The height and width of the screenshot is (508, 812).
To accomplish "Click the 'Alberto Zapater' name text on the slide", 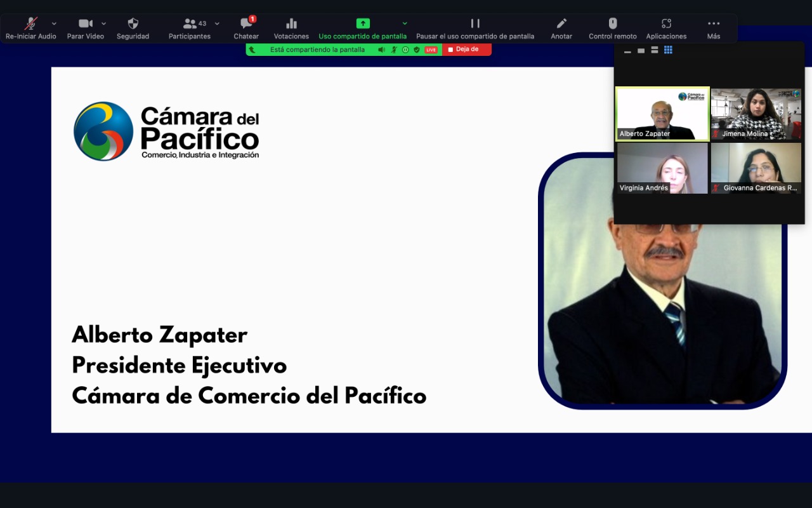I will tap(160, 335).
